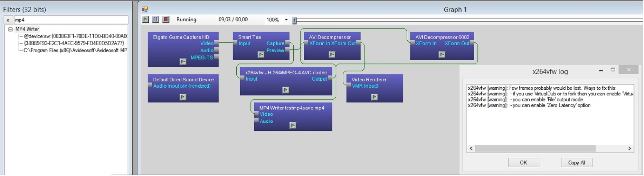Click Video Renderer filter play icon
The width and height of the screenshot is (644, 176).
point(374,97)
